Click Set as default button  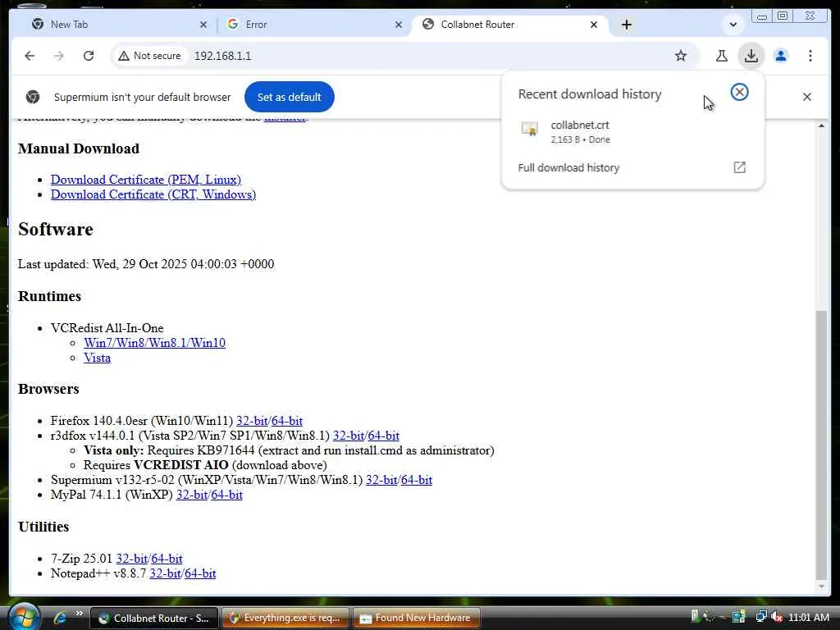pyautogui.click(x=290, y=97)
